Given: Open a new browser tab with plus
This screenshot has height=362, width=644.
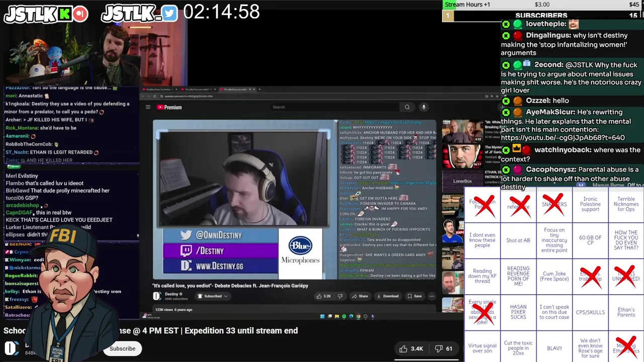Looking at the screenshot, I should [261, 89].
